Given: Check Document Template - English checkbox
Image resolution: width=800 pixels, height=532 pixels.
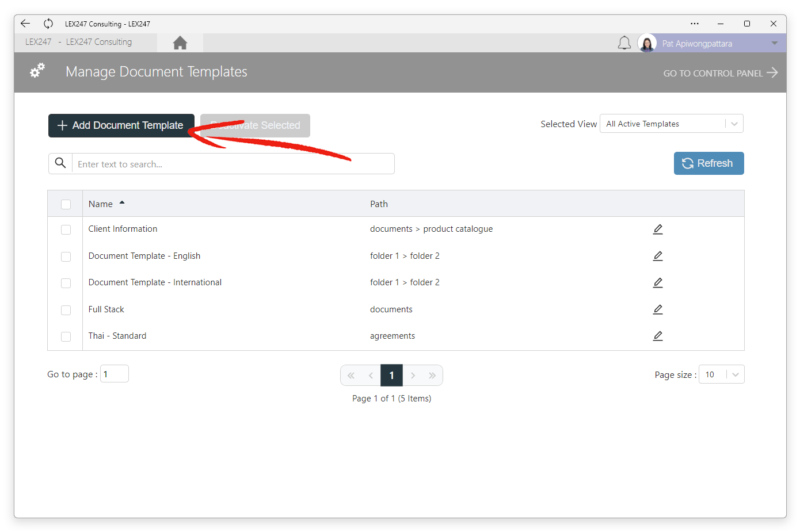Looking at the screenshot, I should tap(66, 257).
